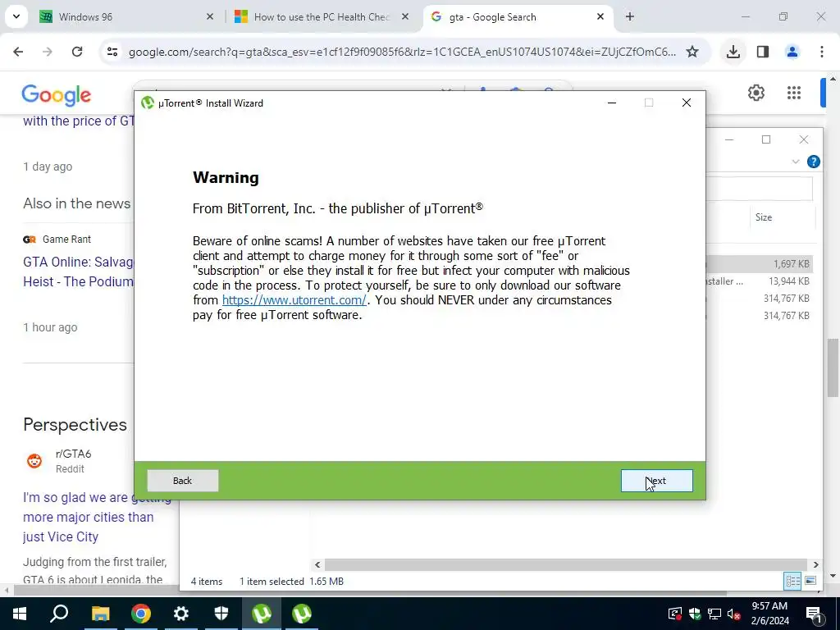840x630 pixels.
Task: Open the Chrome three-dot menu
Action: click(x=822, y=52)
